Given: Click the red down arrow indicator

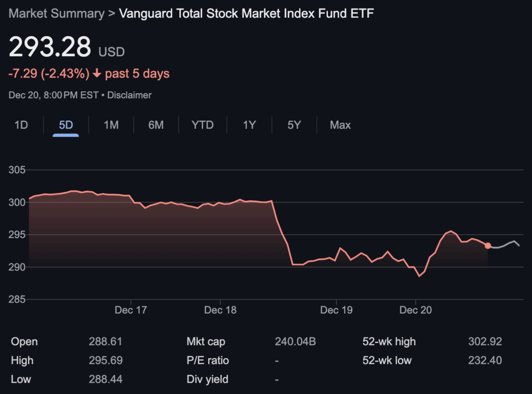Looking at the screenshot, I should 97,74.
